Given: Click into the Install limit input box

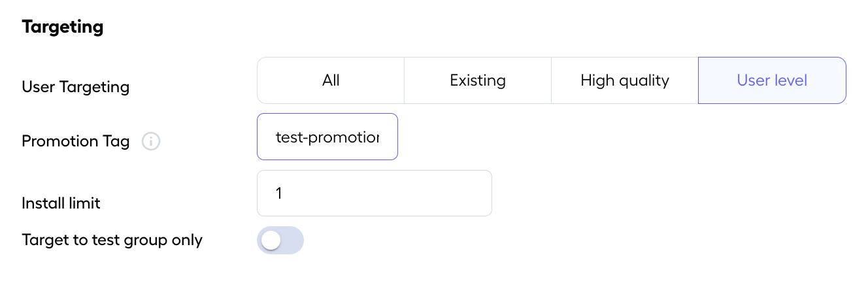Looking at the screenshot, I should [374, 193].
